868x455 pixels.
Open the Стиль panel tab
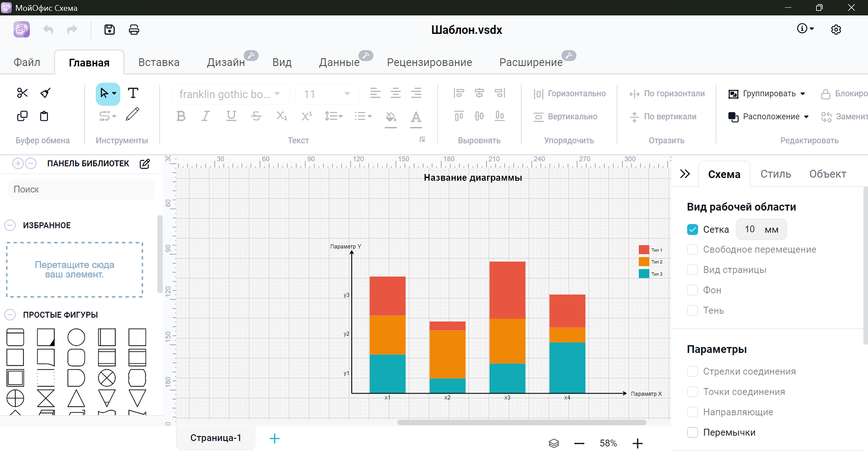point(775,174)
